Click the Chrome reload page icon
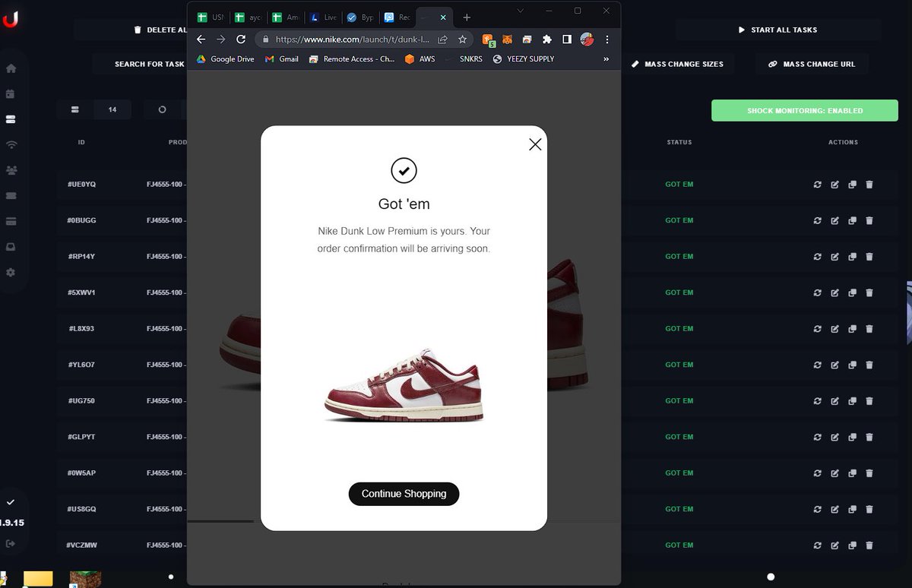Viewport: 912px width, 588px height. click(241, 40)
